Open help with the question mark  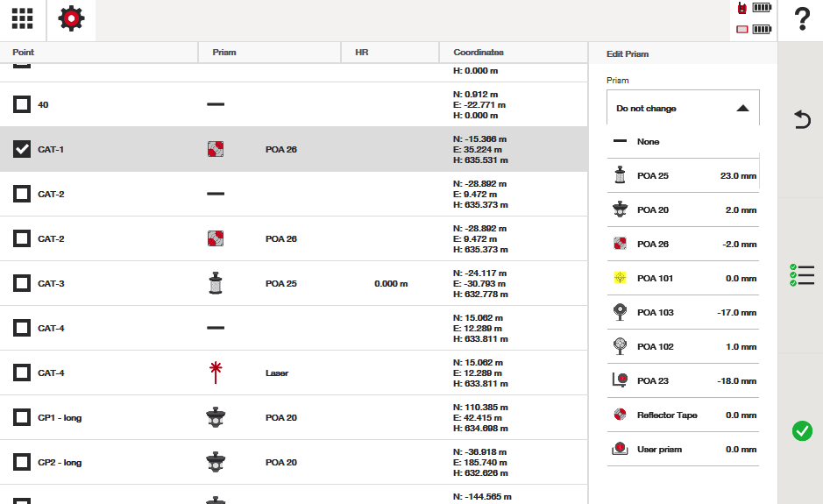pyautogui.click(x=801, y=19)
